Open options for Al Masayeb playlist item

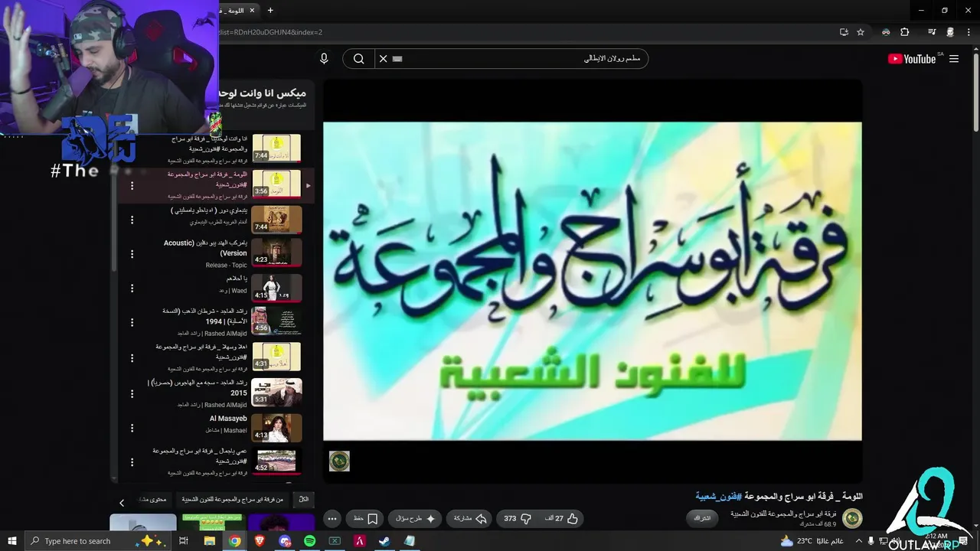[132, 428]
